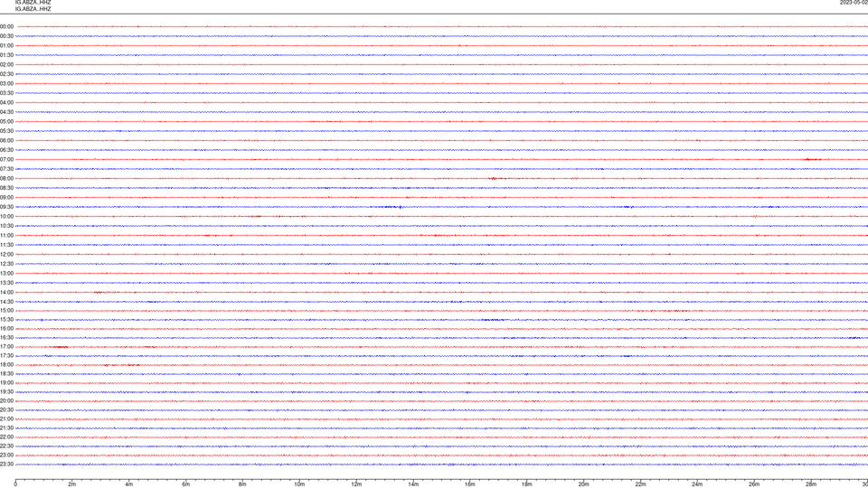868x488 pixels.
Task: Select the 13:30 row label
Action: [x=6, y=283]
